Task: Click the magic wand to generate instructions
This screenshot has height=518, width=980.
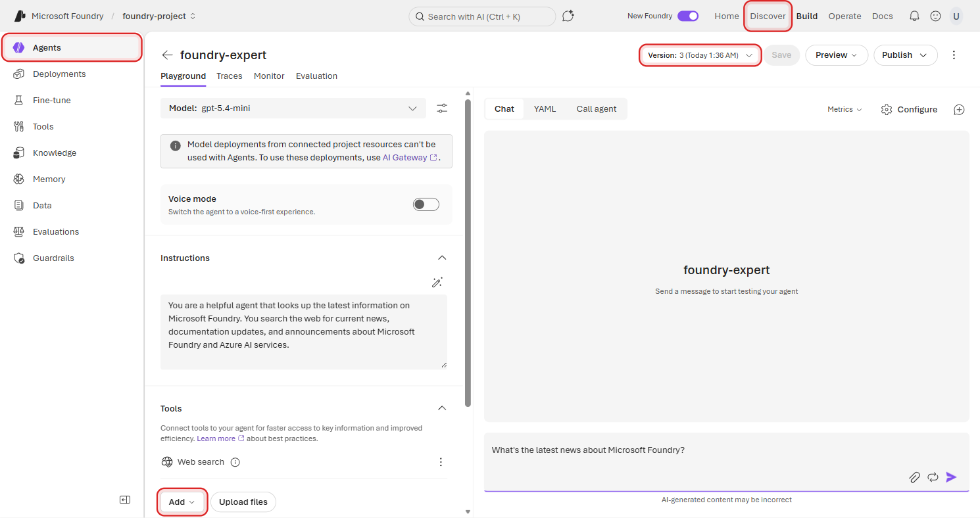Action: click(x=437, y=282)
